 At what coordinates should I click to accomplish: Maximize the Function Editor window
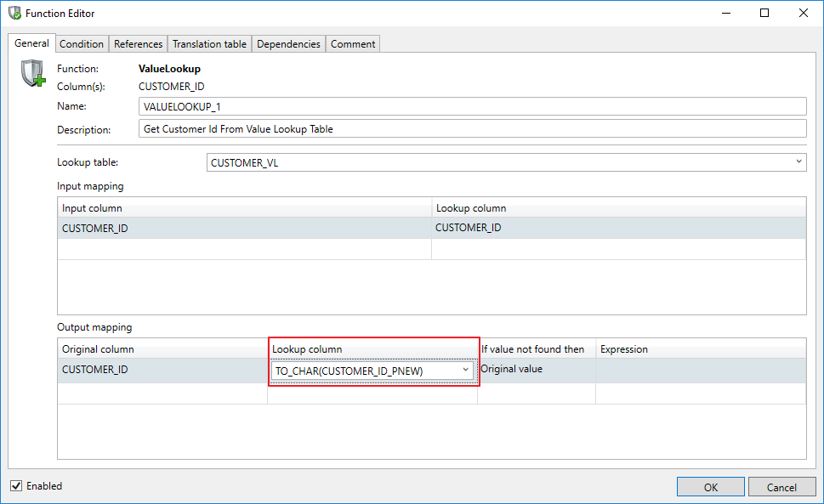click(764, 13)
